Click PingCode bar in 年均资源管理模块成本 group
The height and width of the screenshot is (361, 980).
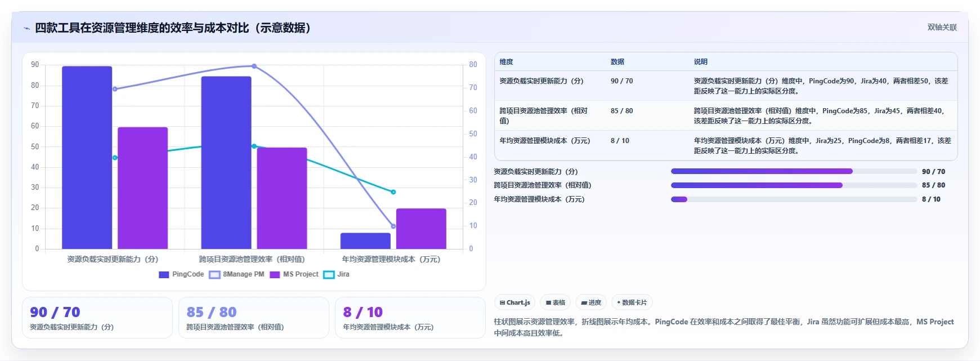click(x=365, y=241)
